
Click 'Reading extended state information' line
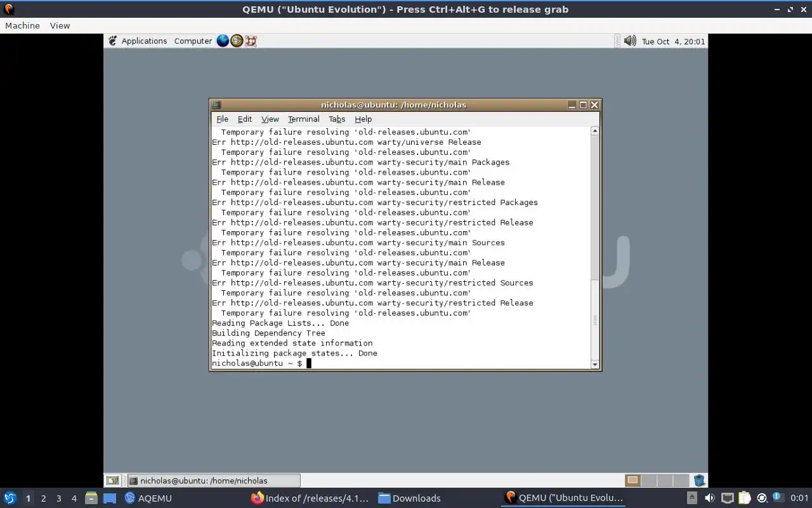point(292,343)
